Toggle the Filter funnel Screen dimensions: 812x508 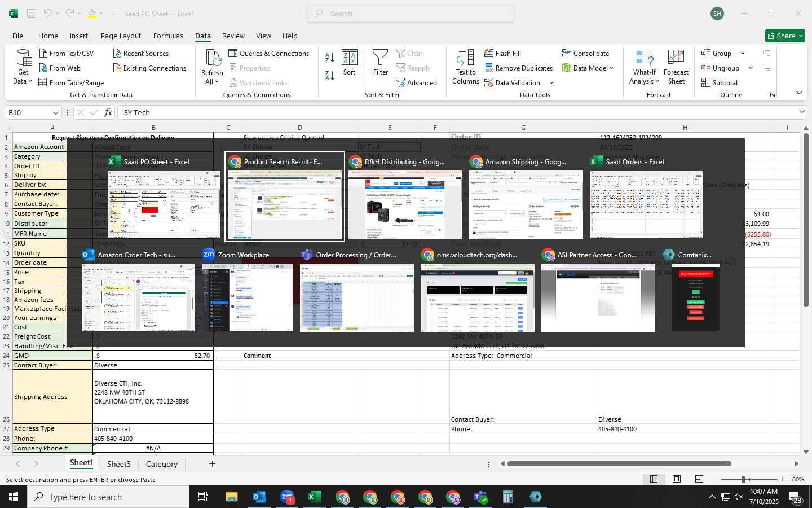(381, 63)
